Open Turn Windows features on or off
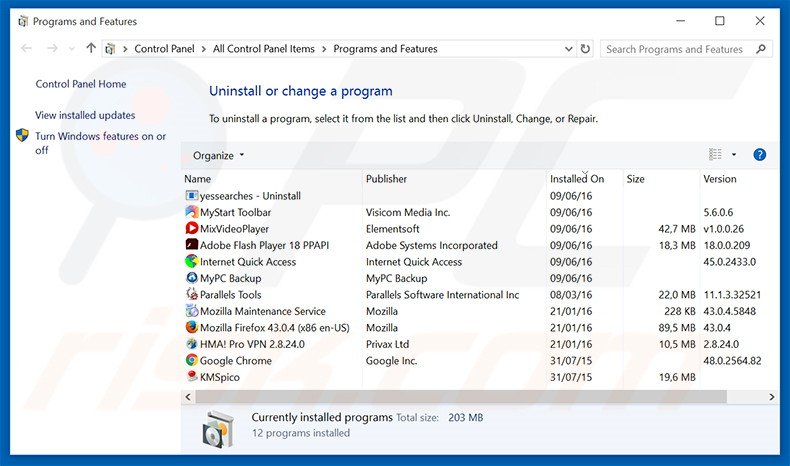Screen dimensions: 790x466 click(x=100, y=143)
